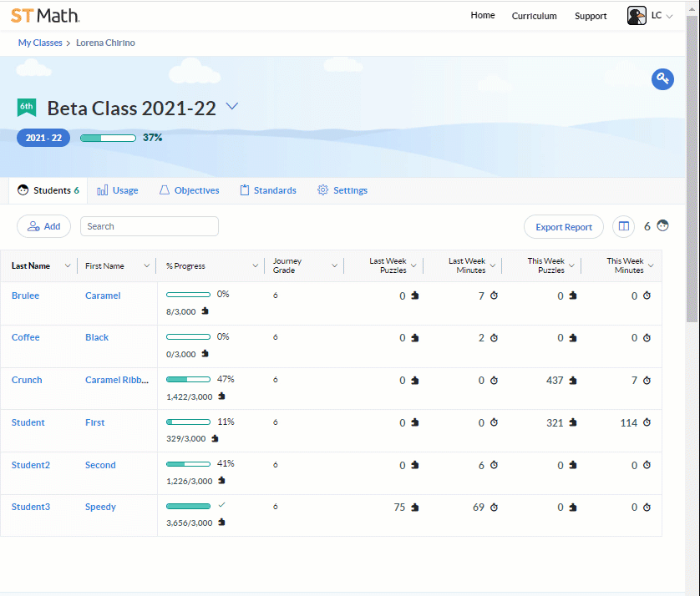This screenshot has width=700, height=596.
Task: Click puzzle icon beside 437 this week puzzles
Action: (x=573, y=380)
